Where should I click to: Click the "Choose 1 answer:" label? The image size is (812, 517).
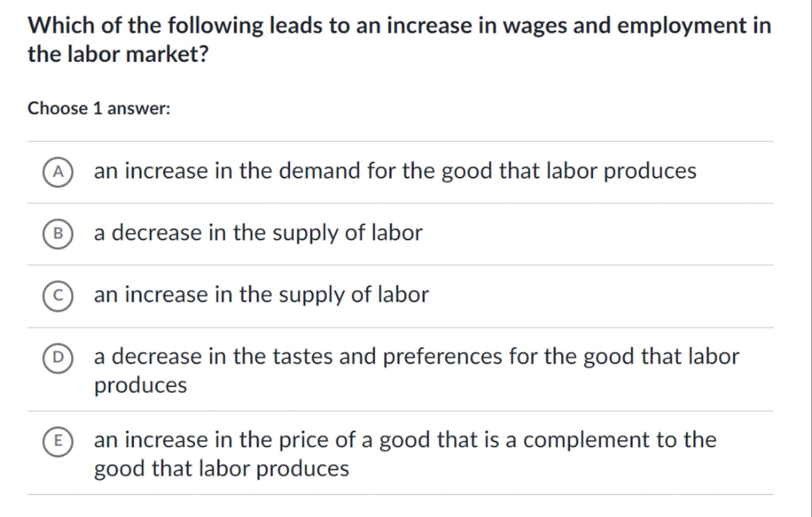click(x=99, y=108)
